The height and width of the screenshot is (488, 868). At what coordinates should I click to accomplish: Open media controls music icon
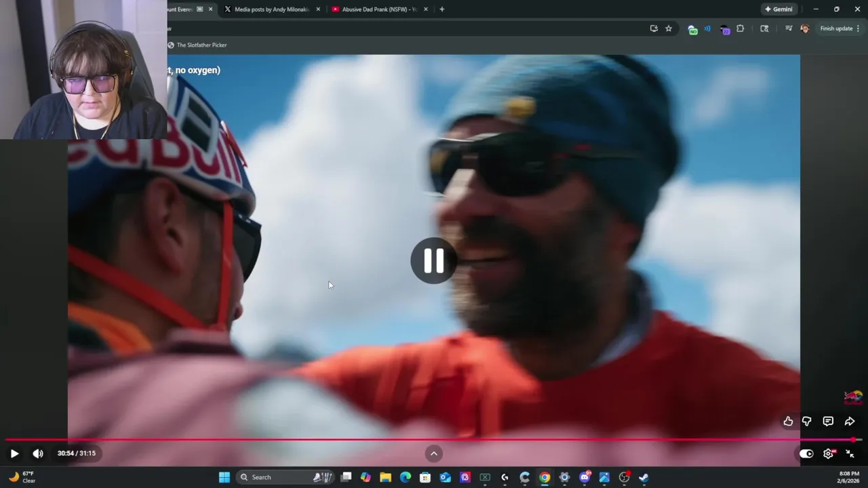(x=789, y=28)
